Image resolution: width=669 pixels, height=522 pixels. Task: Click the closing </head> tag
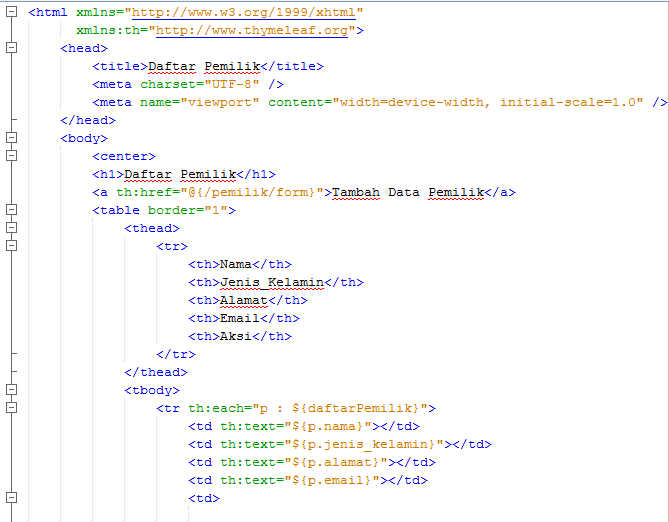[88, 120]
